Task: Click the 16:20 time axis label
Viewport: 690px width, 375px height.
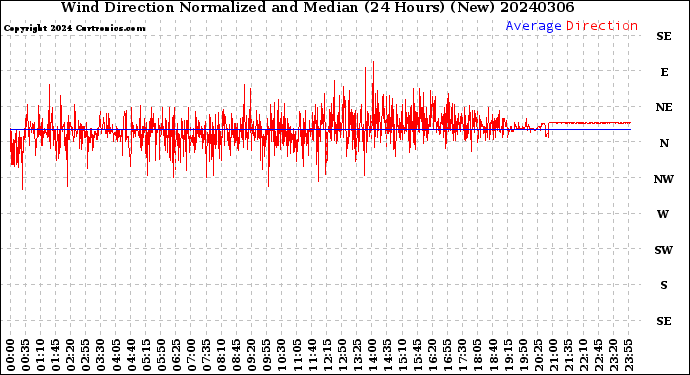Action: pyautogui.click(x=432, y=355)
